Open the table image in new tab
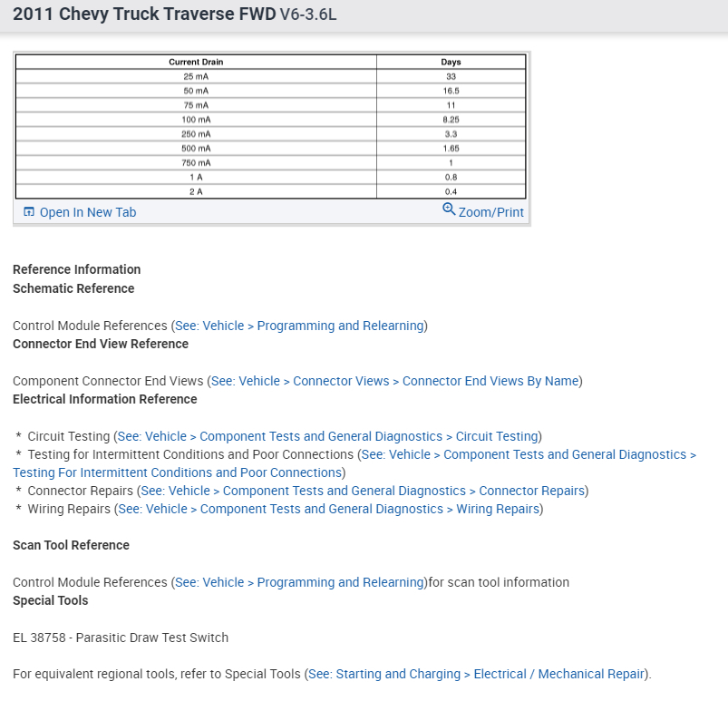 tap(80, 212)
